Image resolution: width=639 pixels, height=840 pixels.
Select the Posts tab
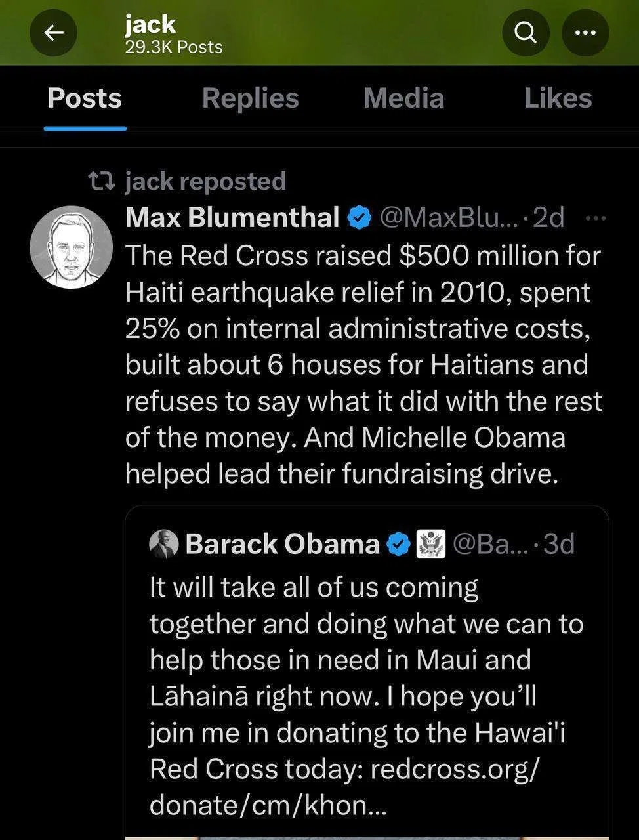coord(85,98)
